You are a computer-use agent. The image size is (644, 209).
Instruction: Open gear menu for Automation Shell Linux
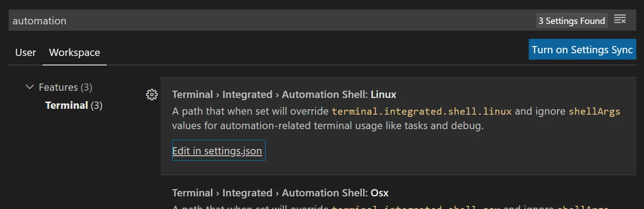tap(152, 95)
